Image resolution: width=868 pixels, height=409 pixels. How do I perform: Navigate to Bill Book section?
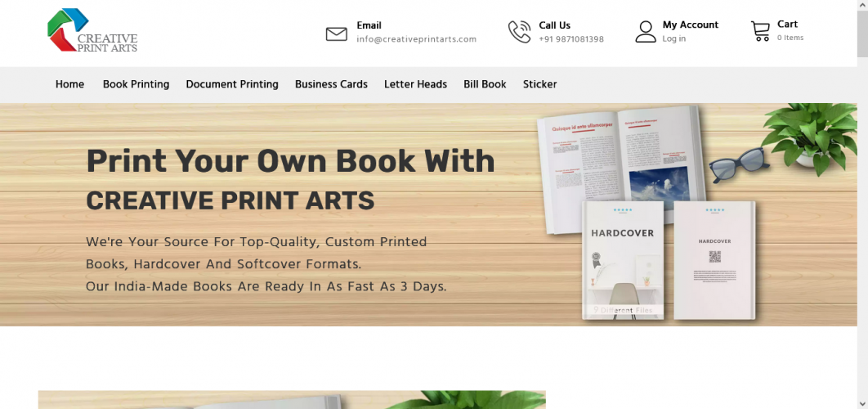pos(485,84)
